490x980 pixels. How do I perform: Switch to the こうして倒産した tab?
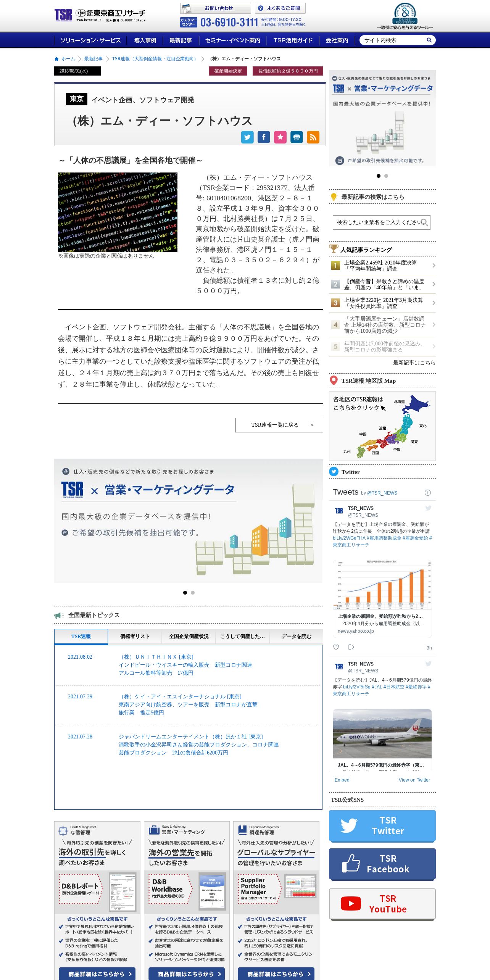(x=242, y=637)
